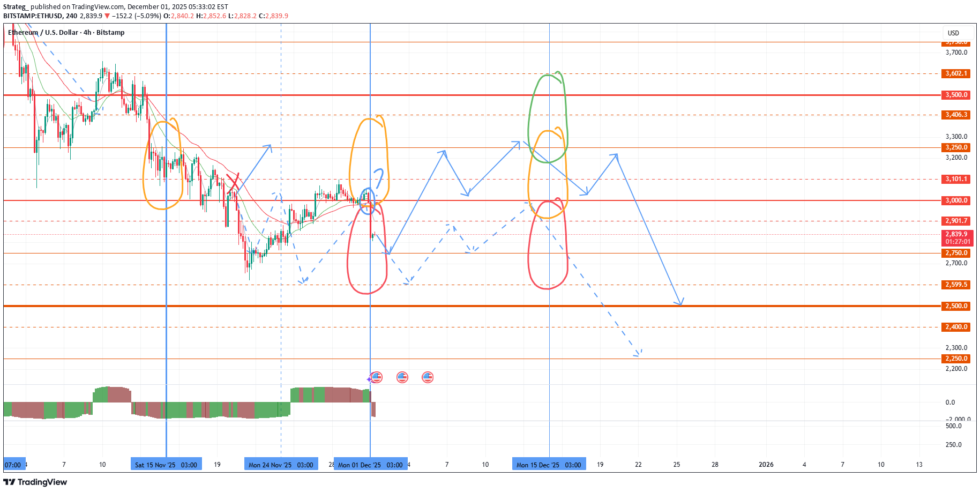Viewport: 980px width, 492px height.
Task: Click the purple diamond event marker on Dec 01 line
Action: [370, 378]
